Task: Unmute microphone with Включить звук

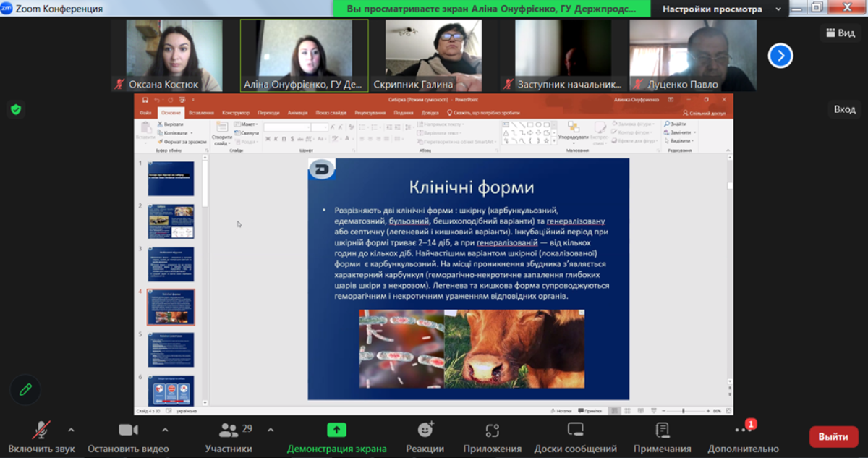Action: pos(42,431)
